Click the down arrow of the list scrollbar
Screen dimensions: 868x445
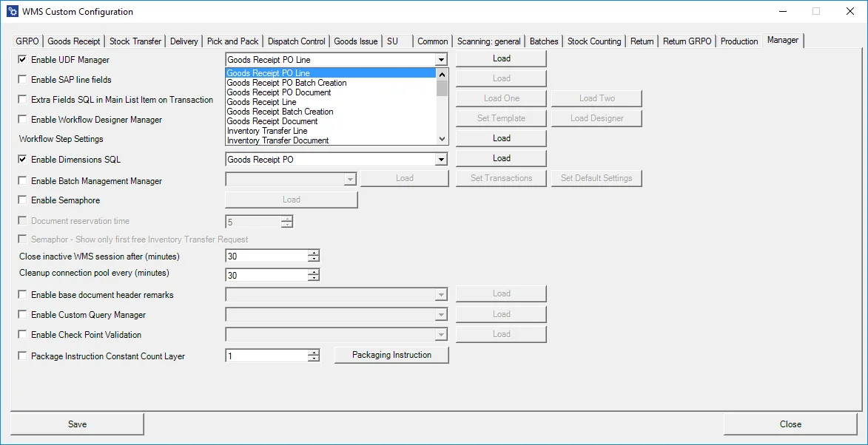442,138
